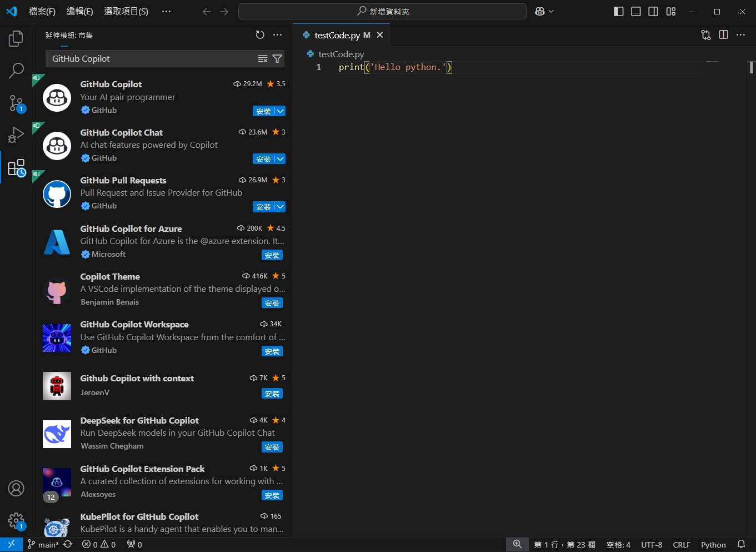Install Github Copilot with context

(272, 394)
